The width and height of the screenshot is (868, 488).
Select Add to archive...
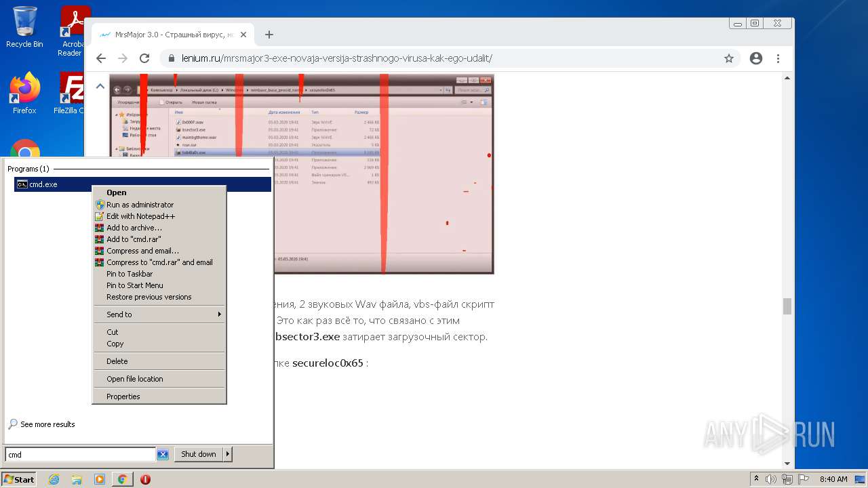click(x=159, y=228)
